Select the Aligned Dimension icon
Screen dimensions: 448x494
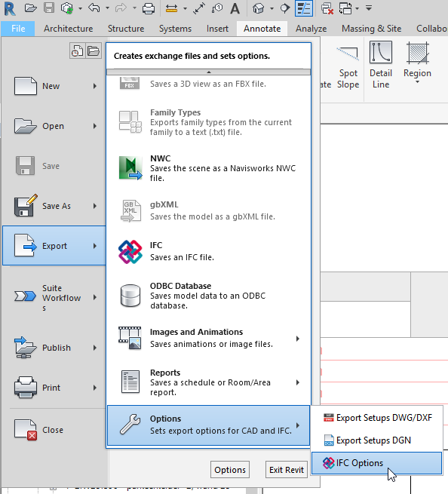[199, 8]
